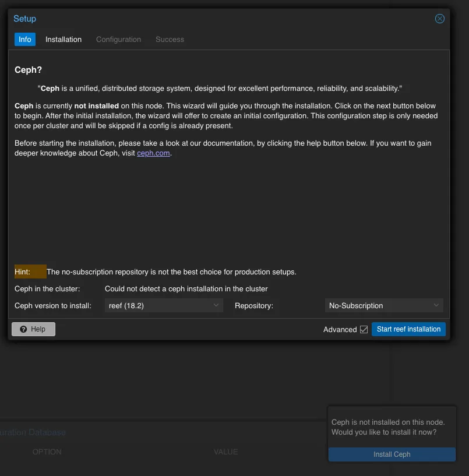Viewport: 469px width, 476px height.
Task: Click the Help button's question mark icon
Action: pos(23,329)
